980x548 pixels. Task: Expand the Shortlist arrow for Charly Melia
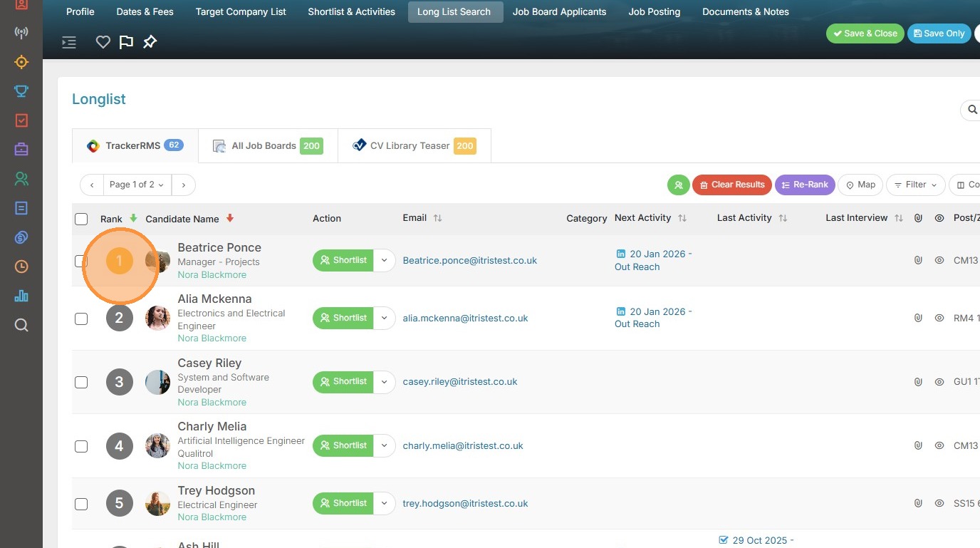pyautogui.click(x=385, y=445)
